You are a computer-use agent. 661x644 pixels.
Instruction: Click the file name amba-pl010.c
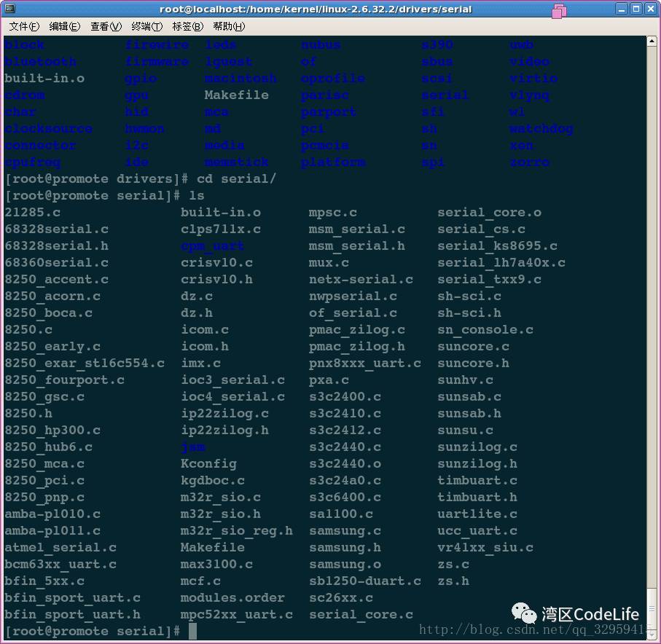52,514
